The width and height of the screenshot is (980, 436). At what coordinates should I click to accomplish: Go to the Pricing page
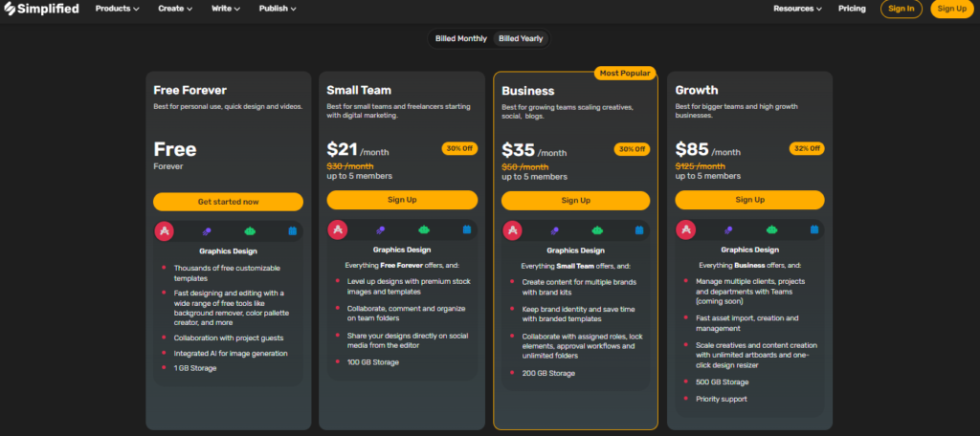852,9
